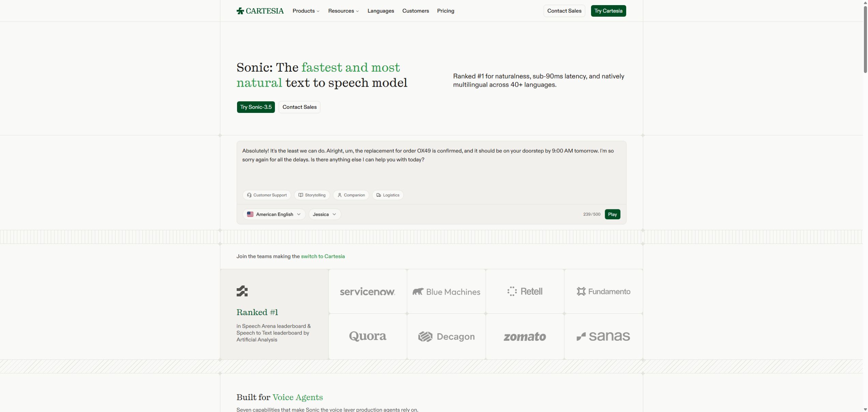Choose the Companion sample

tap(351, 195)
